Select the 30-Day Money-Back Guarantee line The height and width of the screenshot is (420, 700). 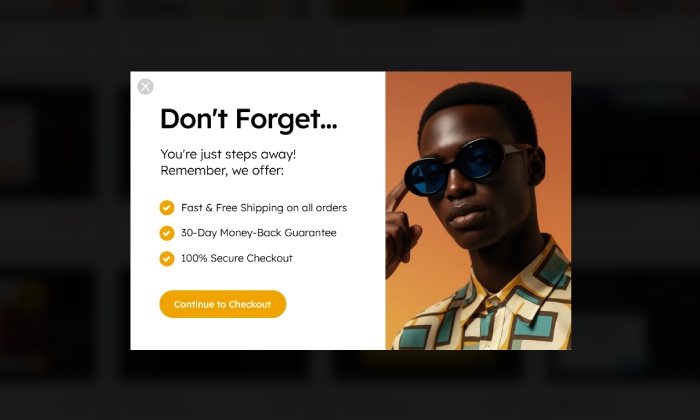pos(258,233)
